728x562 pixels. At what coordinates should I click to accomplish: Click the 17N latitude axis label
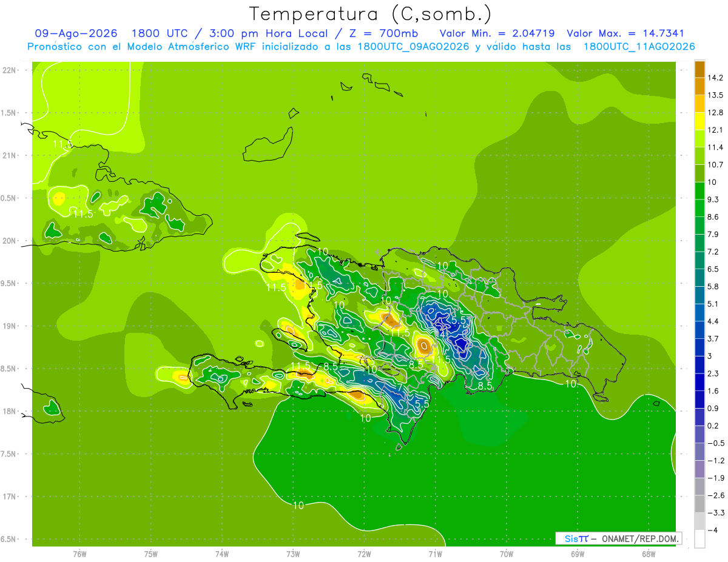[x=9, y=497]
